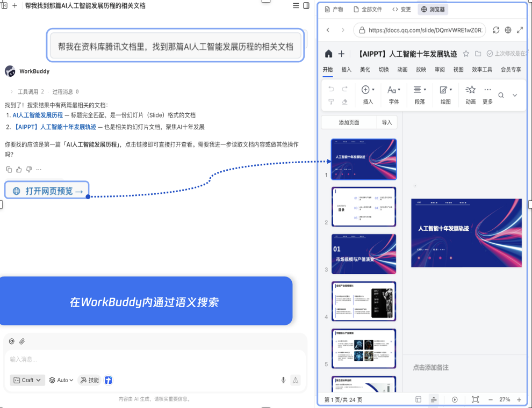Open the Craft mode dropdown
Image resolution: width=532 pixels, height=408 pixels.
coord(27,380)
